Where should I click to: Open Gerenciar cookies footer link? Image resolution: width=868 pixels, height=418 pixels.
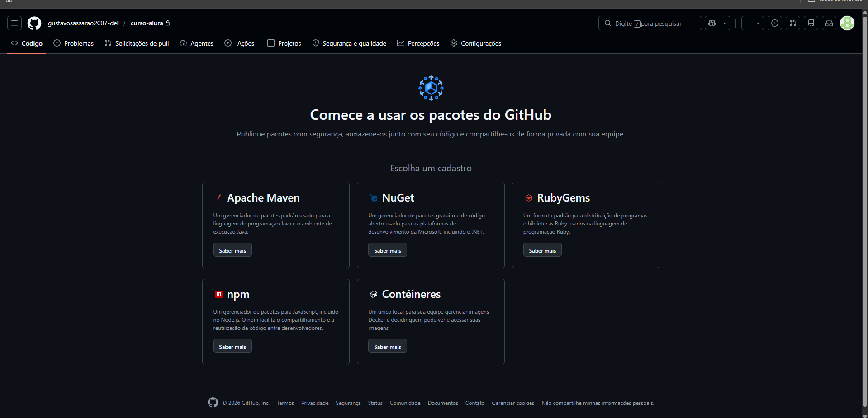[513, 403]
